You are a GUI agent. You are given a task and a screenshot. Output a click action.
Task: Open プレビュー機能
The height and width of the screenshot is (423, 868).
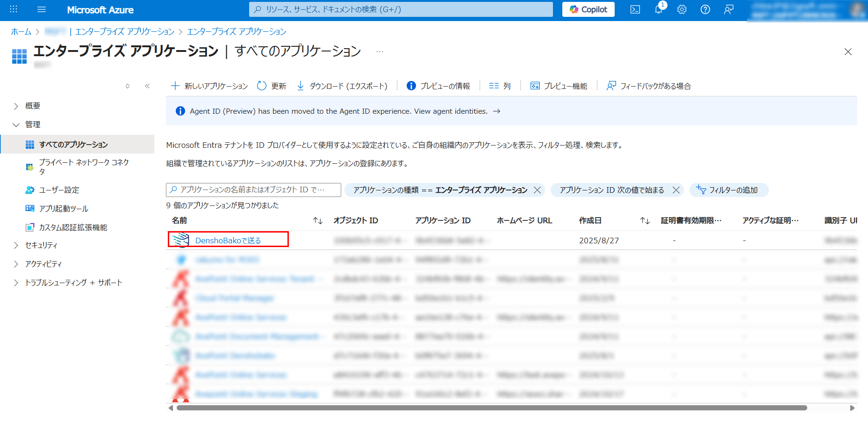click(x=559, y=86)
